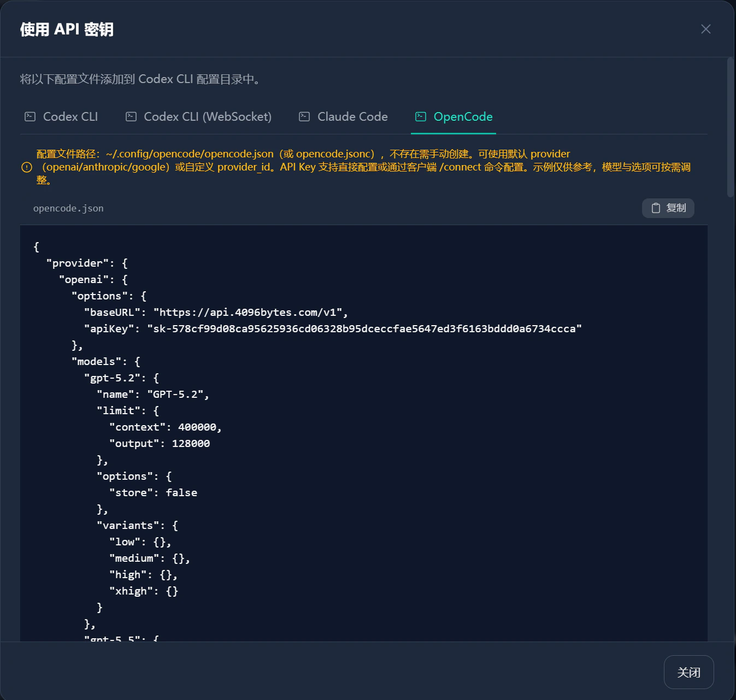Click the terminal icon beside Claude Code

coord(304,117)
